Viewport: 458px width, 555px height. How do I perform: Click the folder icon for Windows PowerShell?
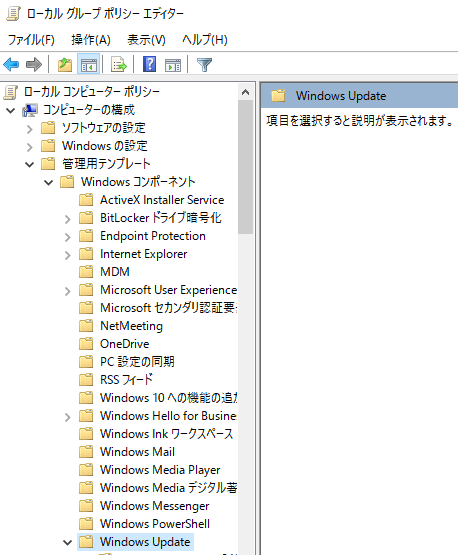point(86,523)
